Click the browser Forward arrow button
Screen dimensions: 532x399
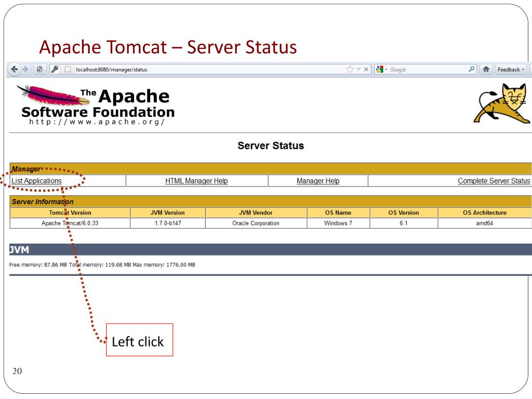click(25, 69)
